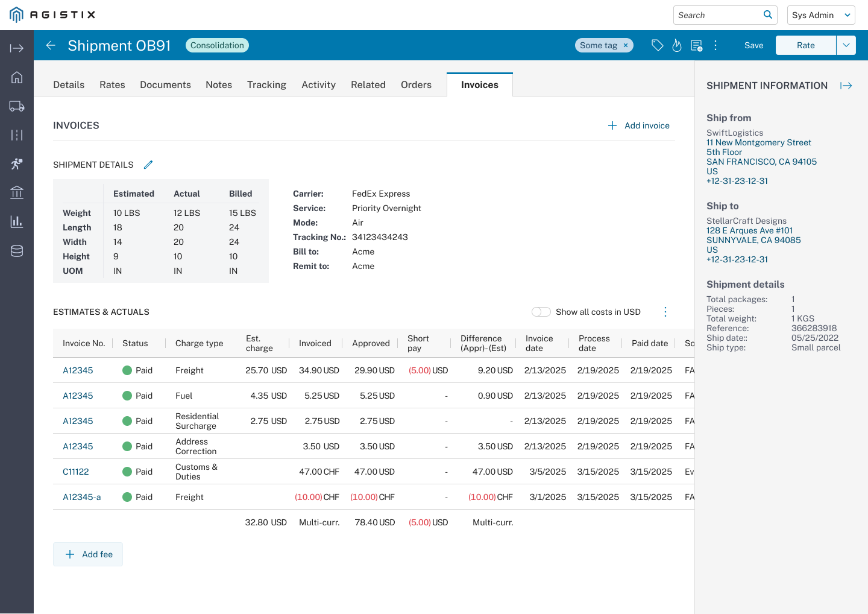
Task: Click the Search input field
Action: [719, 15]
